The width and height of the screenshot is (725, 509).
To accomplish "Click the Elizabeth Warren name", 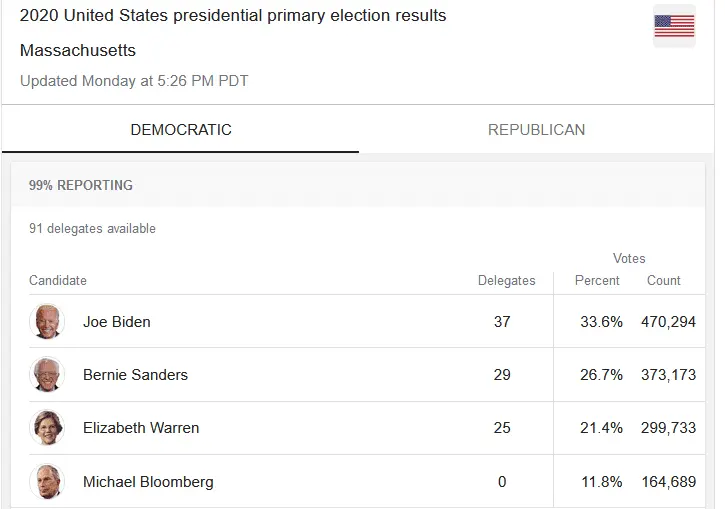I will pyautogui.click(x=141, y=428).
